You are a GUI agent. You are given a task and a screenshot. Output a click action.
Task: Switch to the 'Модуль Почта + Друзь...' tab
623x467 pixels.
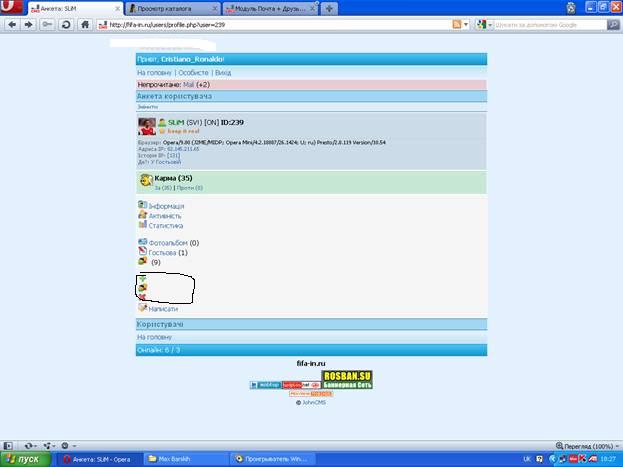click(x=269, y=8)
